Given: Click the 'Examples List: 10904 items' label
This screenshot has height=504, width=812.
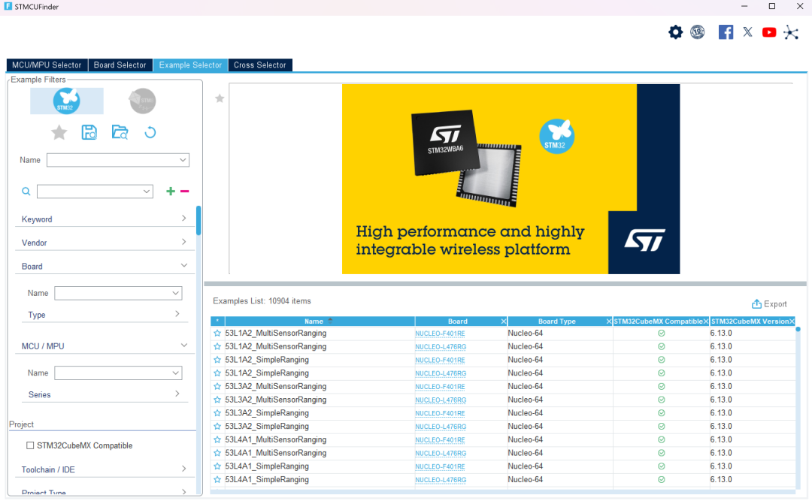Looking at the screenshot, I should pyautogui.click(x=262, y=301).
